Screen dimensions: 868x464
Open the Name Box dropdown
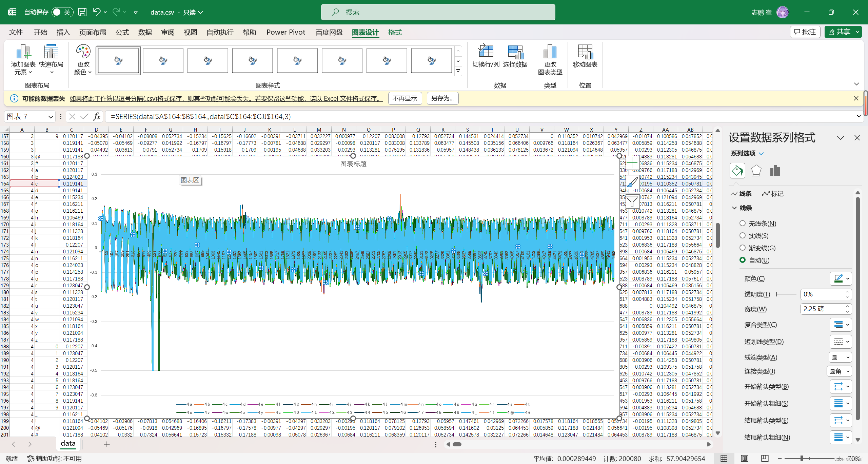pyautogui.click(x=51, y=117)
